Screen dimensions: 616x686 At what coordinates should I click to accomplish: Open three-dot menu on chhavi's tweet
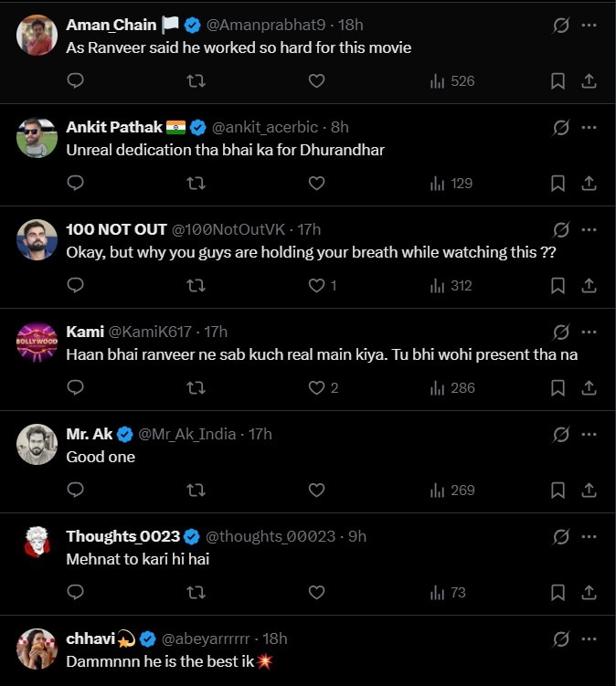(589, 639)
